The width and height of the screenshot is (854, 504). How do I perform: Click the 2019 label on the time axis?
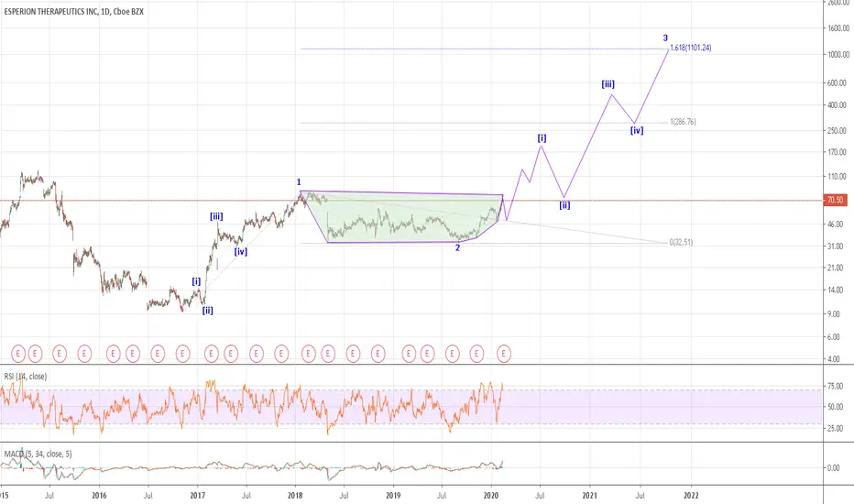[393, 496]
